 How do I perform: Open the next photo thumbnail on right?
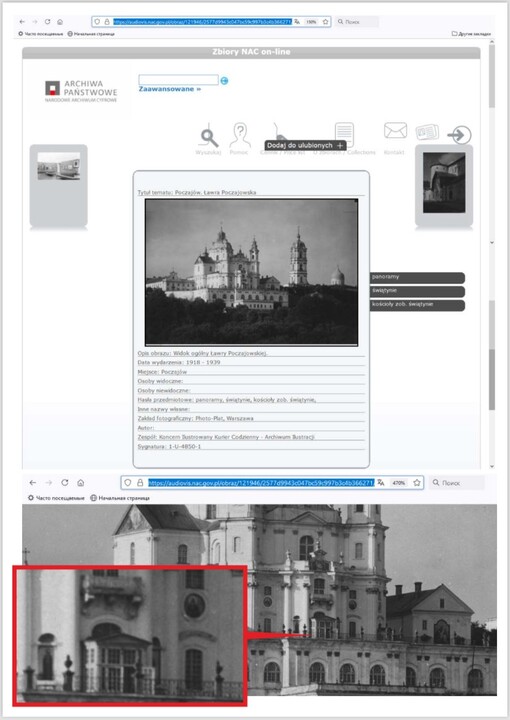tap(444, 183)
